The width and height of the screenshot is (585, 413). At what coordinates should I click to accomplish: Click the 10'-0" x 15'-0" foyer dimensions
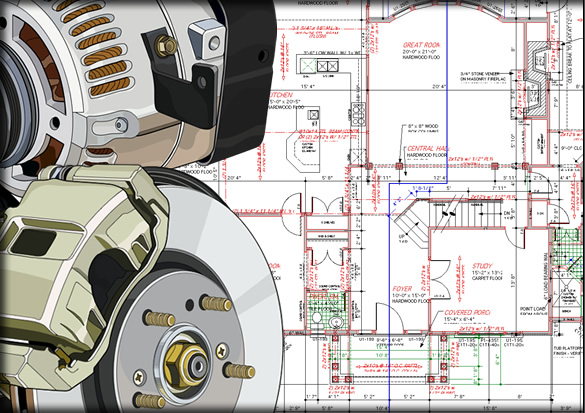tap(409, 295)
